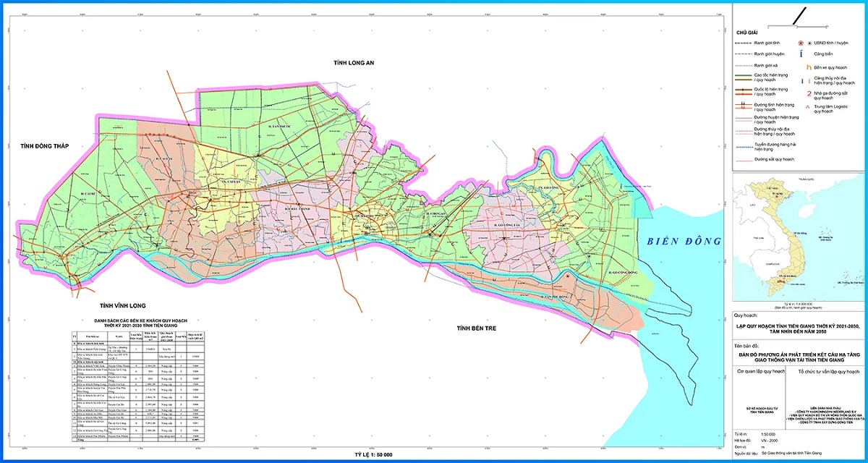Click the TỈNH BẾN TRE map label
Screen dimensions: 868x463
(482, 329)
